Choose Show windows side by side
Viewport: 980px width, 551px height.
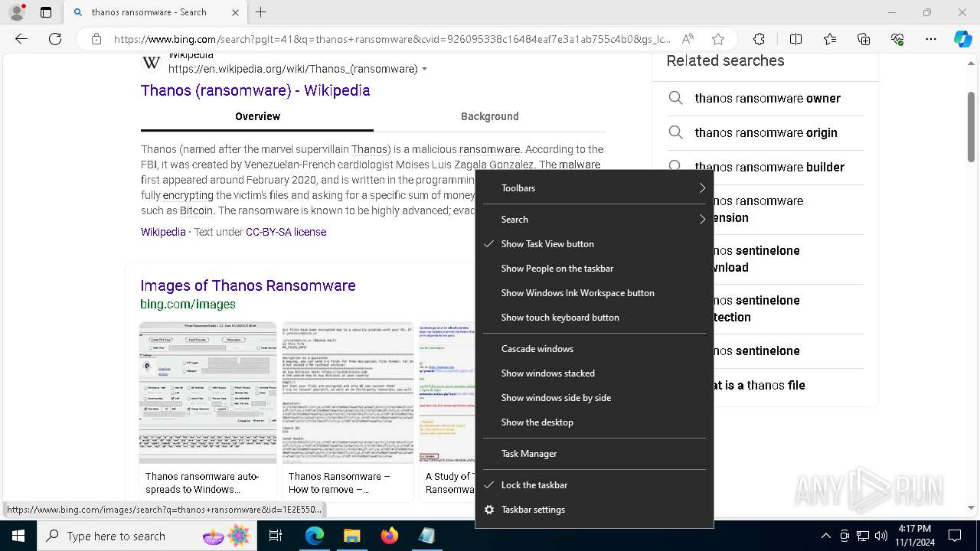(x=594, y=398)
